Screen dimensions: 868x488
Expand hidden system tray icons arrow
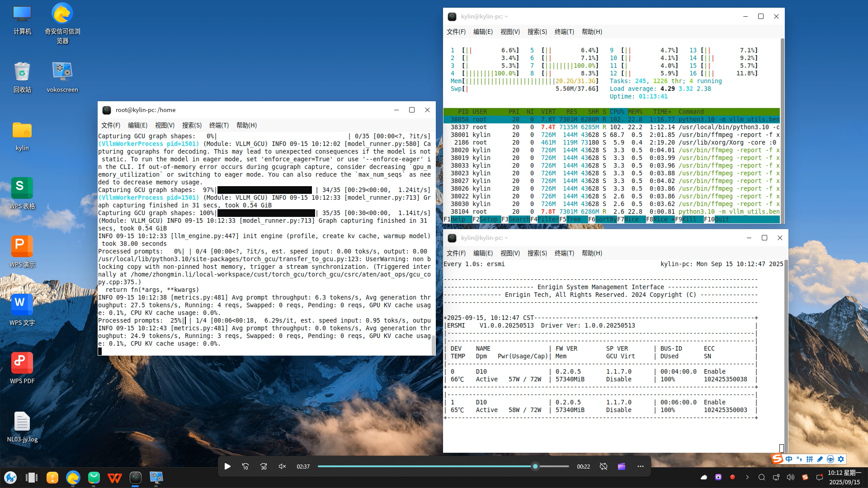pyautogui.click(x=747, y=477)
